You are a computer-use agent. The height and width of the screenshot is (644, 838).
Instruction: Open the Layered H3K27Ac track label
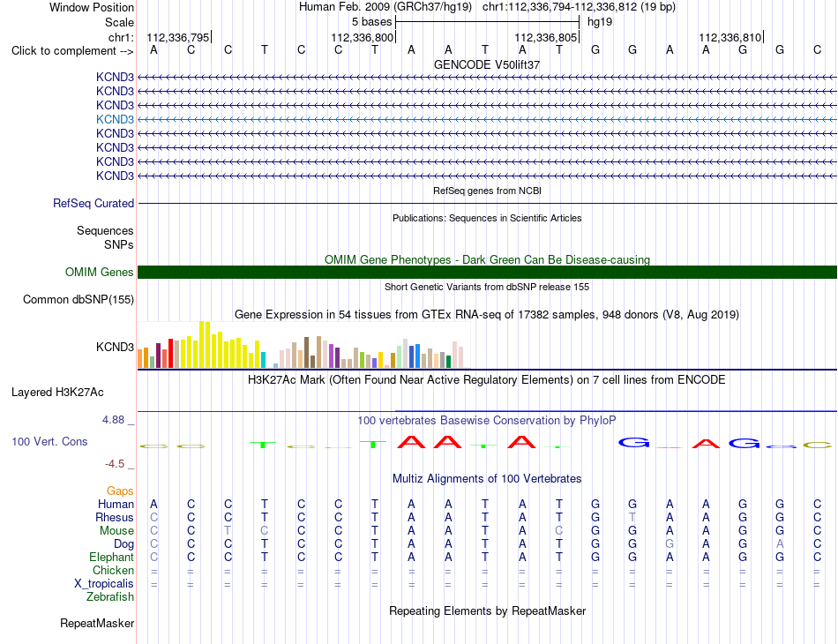click(57, 393)
